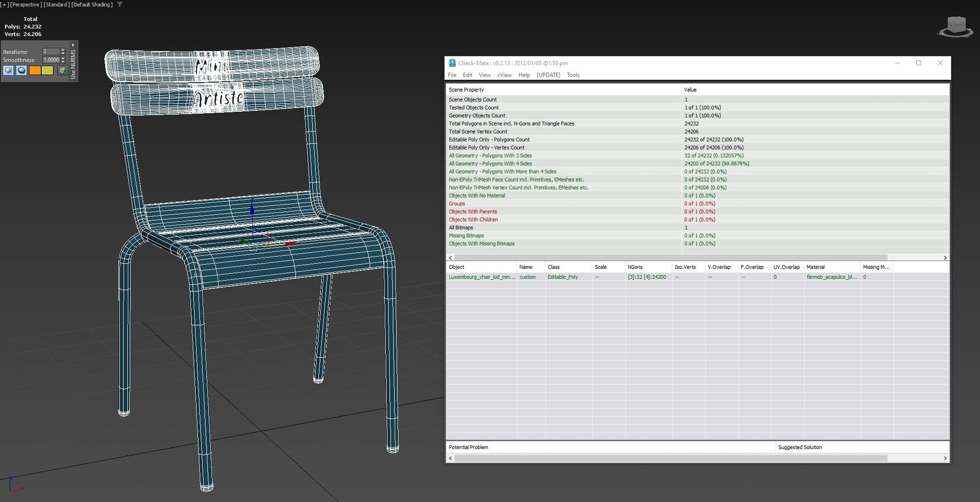Click the Value column header
Image resolution: width=980 pixels, height=502 pixels.
click(815, 90)
